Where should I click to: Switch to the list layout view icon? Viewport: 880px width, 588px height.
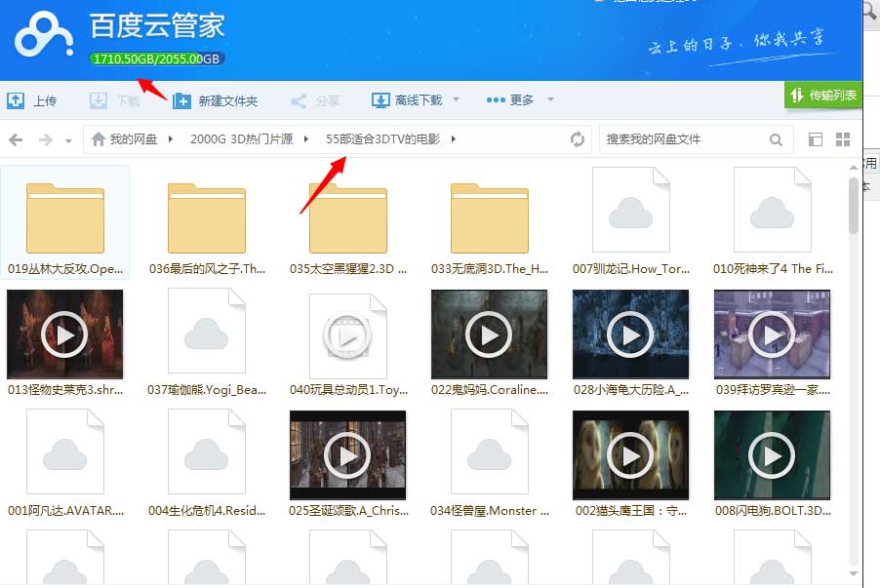(x=817, y=139)
